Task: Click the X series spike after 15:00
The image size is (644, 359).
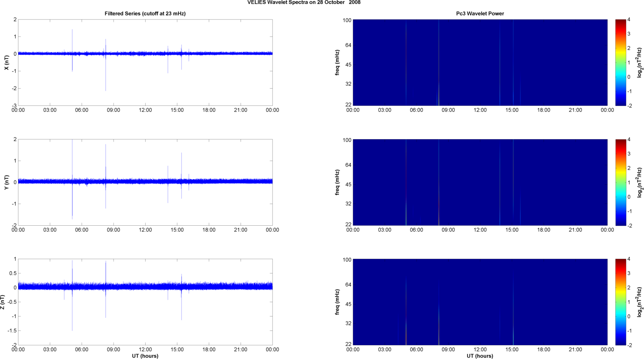Action: [x=181, y=57]
